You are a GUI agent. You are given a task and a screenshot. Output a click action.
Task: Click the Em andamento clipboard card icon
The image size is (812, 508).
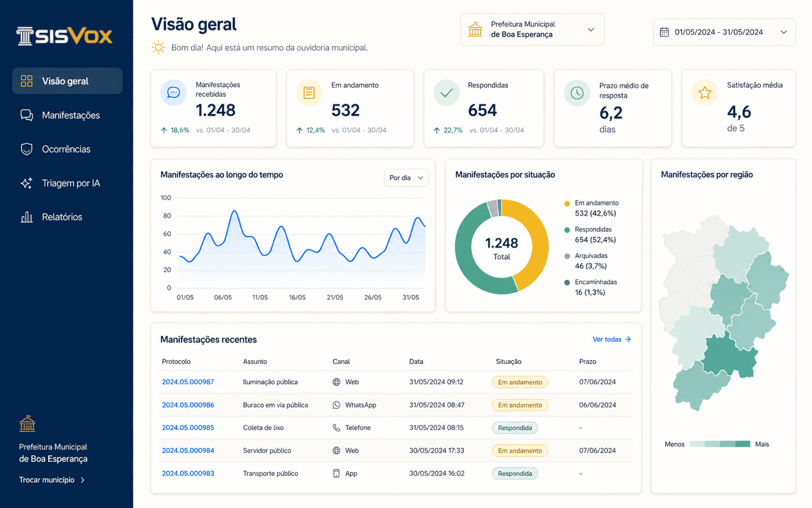pos(309,92)
